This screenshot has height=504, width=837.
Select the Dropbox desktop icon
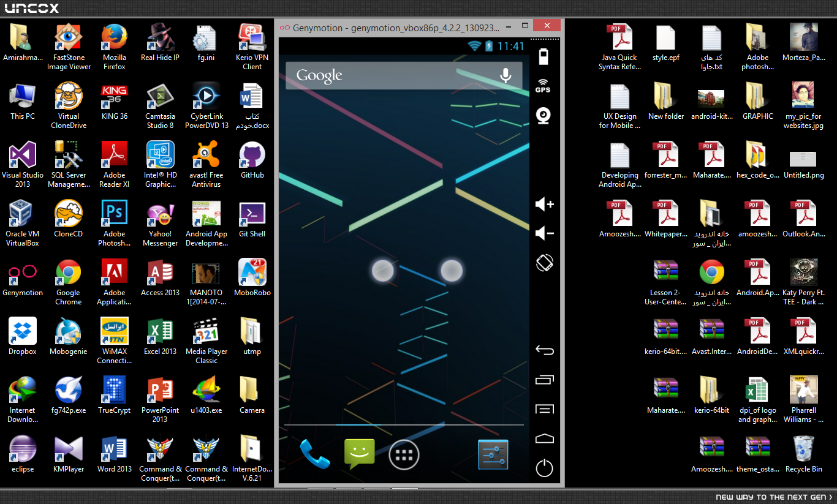coord(23,337)
